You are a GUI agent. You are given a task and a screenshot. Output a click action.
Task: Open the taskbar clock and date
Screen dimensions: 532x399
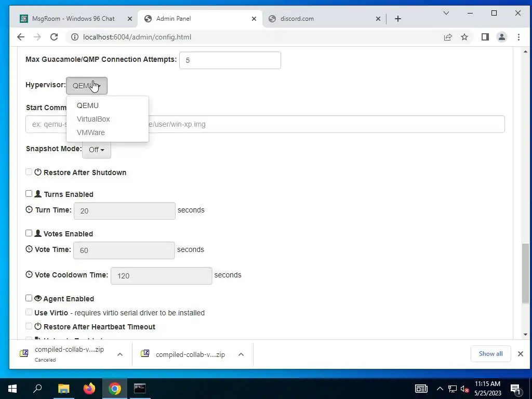(487, 389)
